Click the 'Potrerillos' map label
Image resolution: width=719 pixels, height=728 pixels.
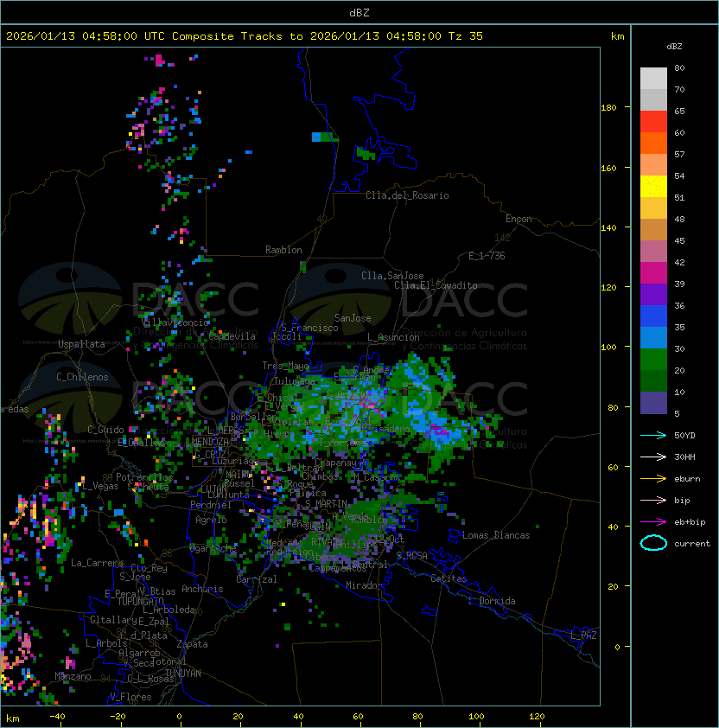pos(144,477)
